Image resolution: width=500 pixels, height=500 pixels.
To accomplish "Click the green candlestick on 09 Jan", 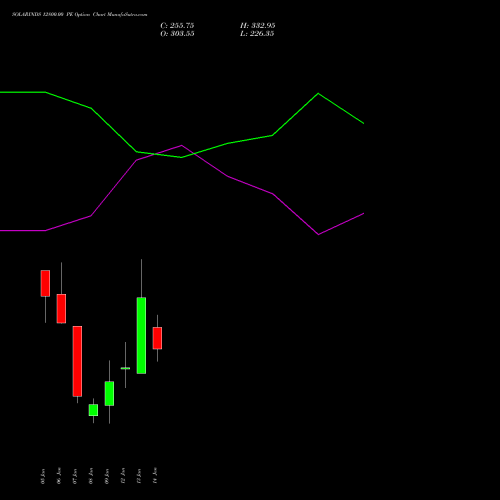I will [x=109, y=393].
